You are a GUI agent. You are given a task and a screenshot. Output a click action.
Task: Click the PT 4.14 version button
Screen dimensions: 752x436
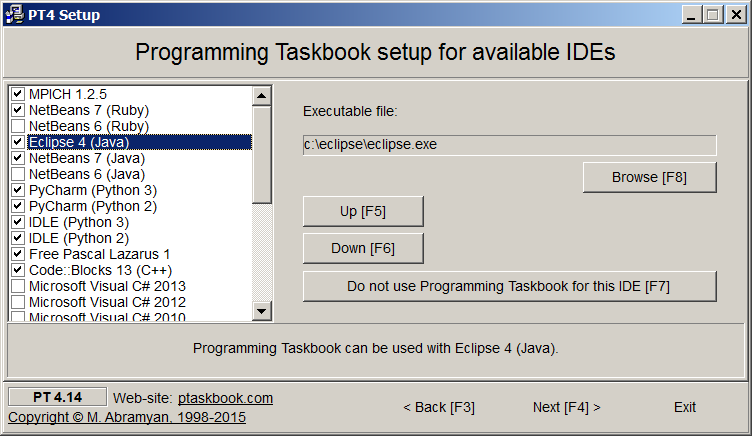point(57,397)
